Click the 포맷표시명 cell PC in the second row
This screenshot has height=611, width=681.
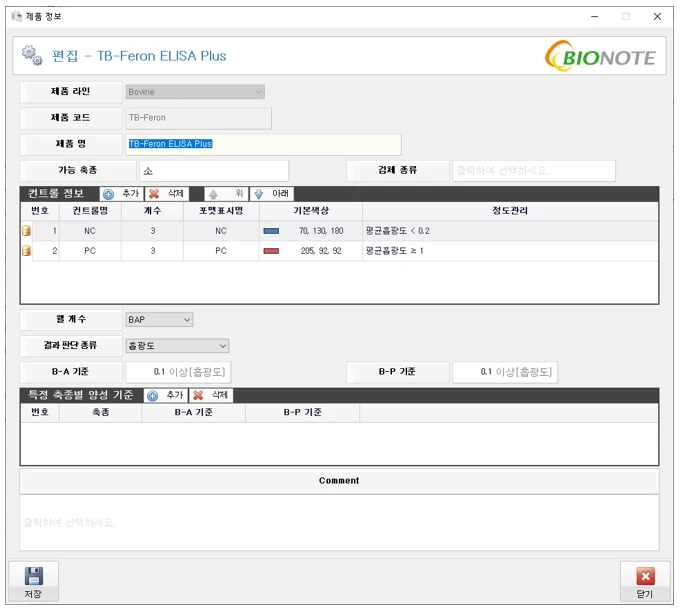coord(221,251)
